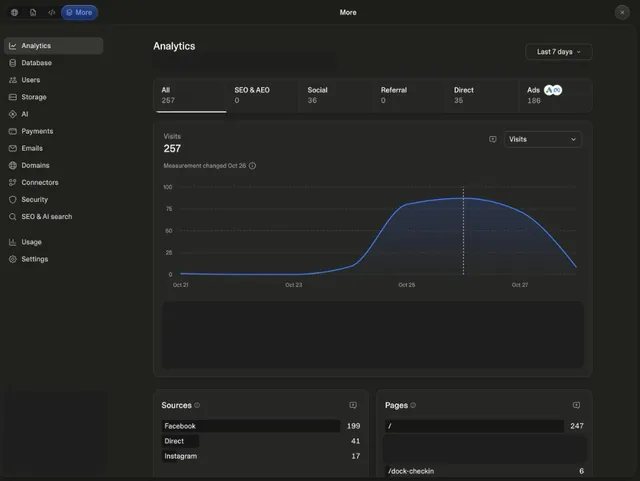Click the info icon beside Pages

coord(413,405)
